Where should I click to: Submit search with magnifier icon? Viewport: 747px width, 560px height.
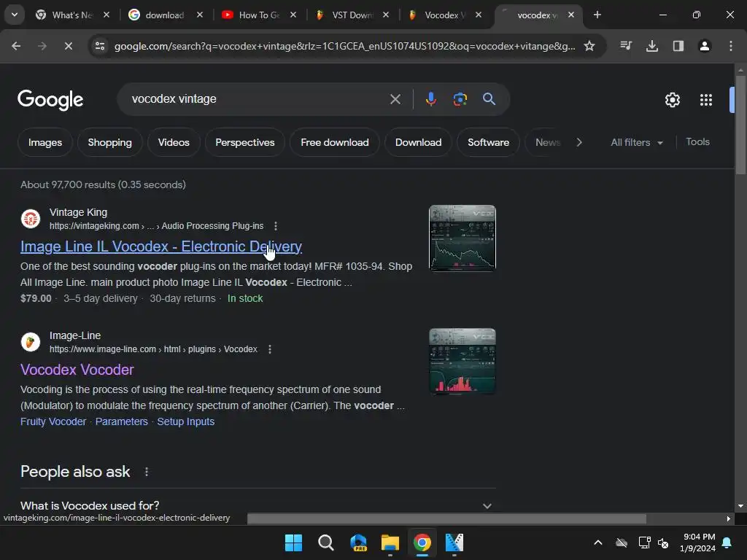click(x=489, y=99)
